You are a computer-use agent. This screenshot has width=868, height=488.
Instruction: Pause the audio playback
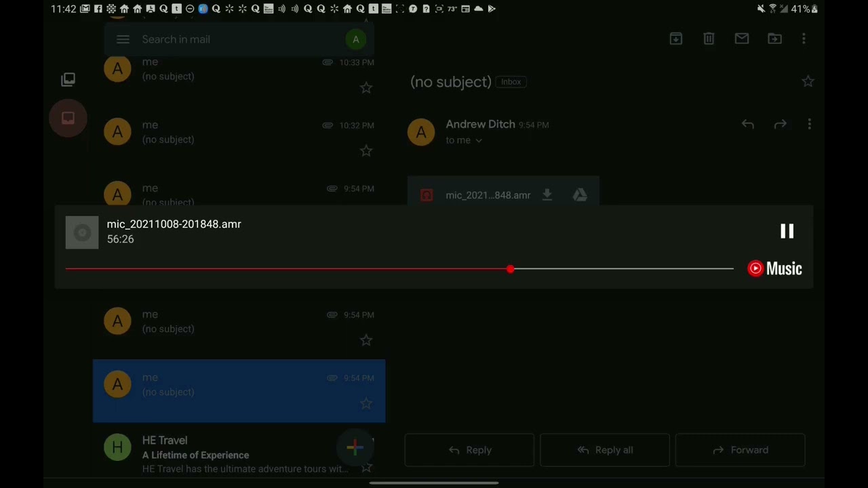(787, 231)
